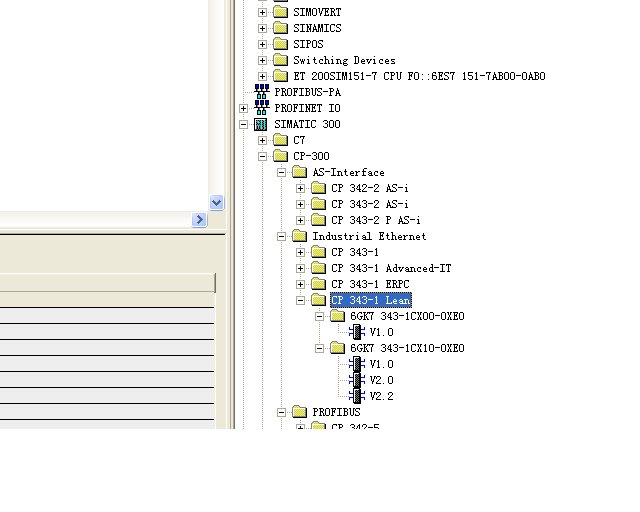Viewport: 640px width, 512px height.
Task: Expand the SIPOS folder node
Action: [x=262, y=44]
